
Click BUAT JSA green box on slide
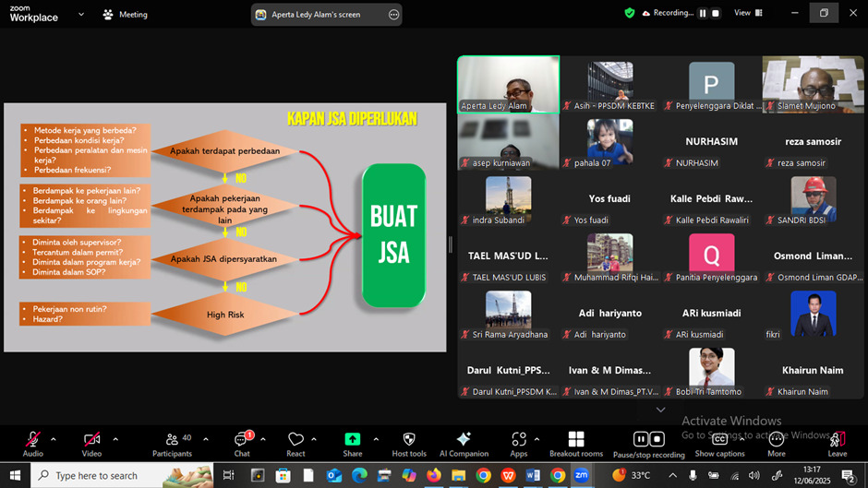coord(393,235)
